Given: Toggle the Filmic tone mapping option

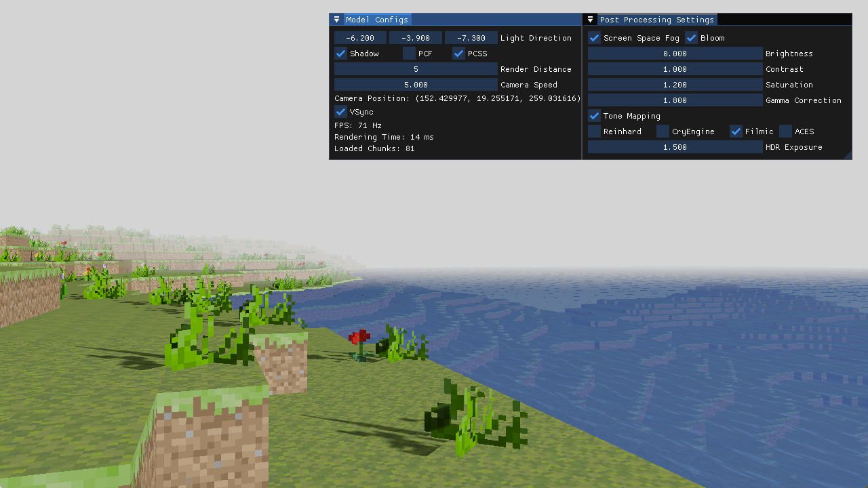Looking at the screenshot, I should coord(736,131).
